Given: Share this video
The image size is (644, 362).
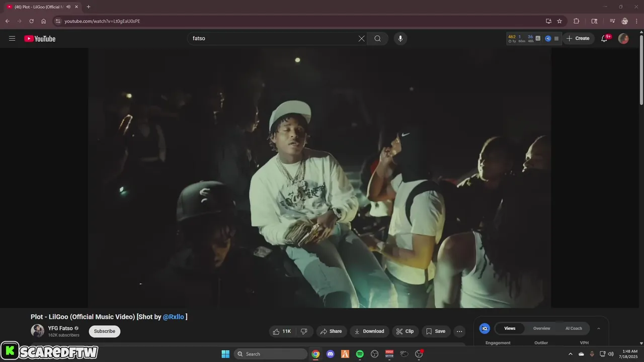Looking at the screenshot, I should point(331,331).
